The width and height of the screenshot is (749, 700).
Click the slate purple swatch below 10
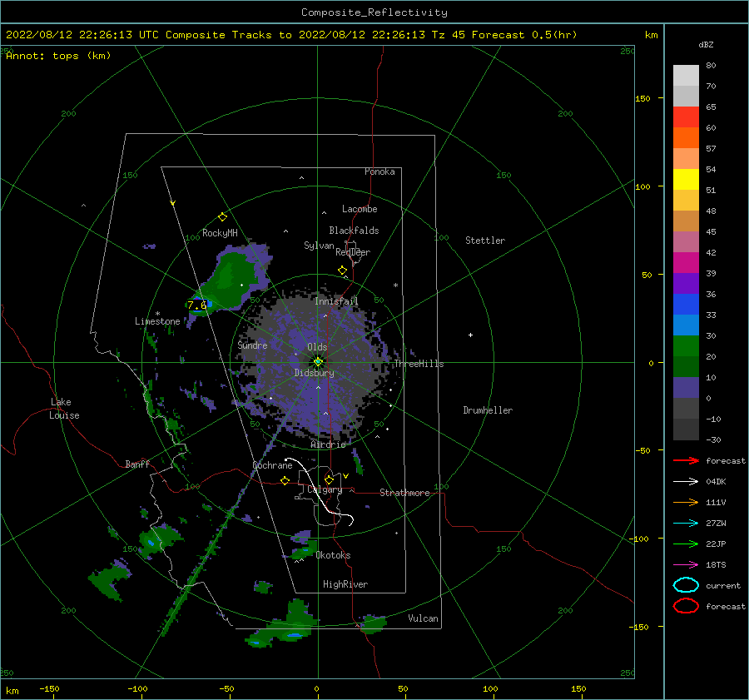pos(686,387)
